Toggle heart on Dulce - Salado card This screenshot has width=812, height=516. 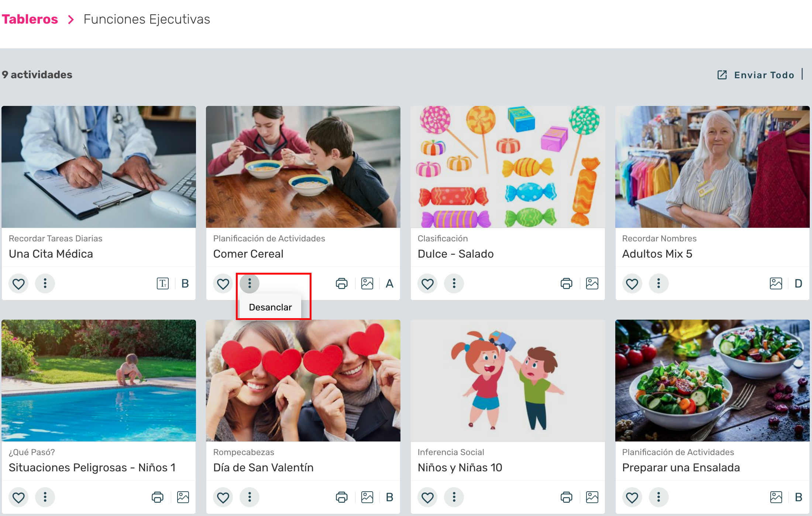pyautogui.click(x=427, y=283)
